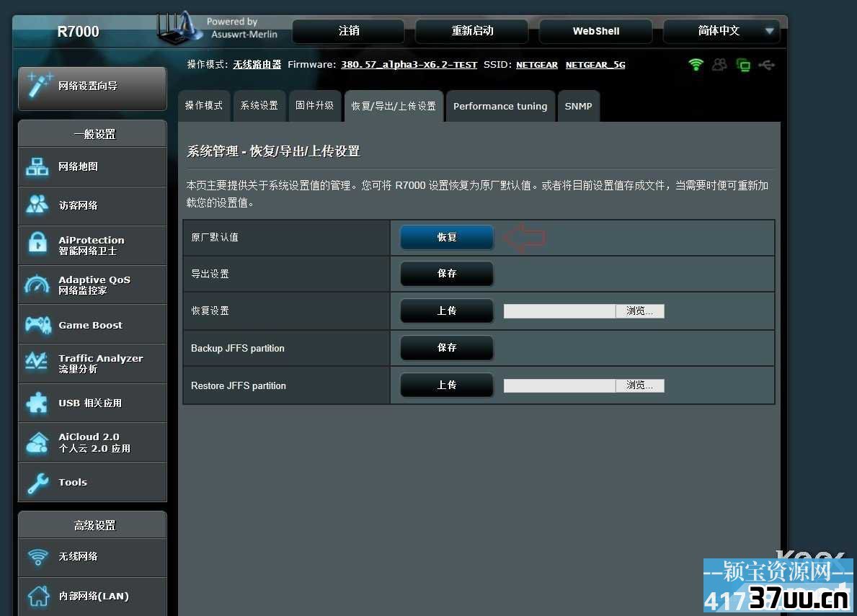Viewport: 857px width, 616px height.
Task: Click the 导出设置 row label
Action: [x=210, y=274]
